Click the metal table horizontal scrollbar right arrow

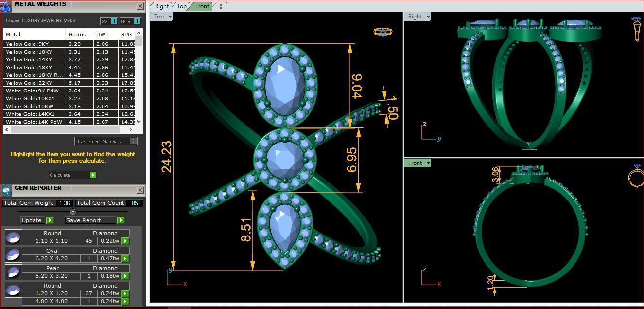click(131, 129)
